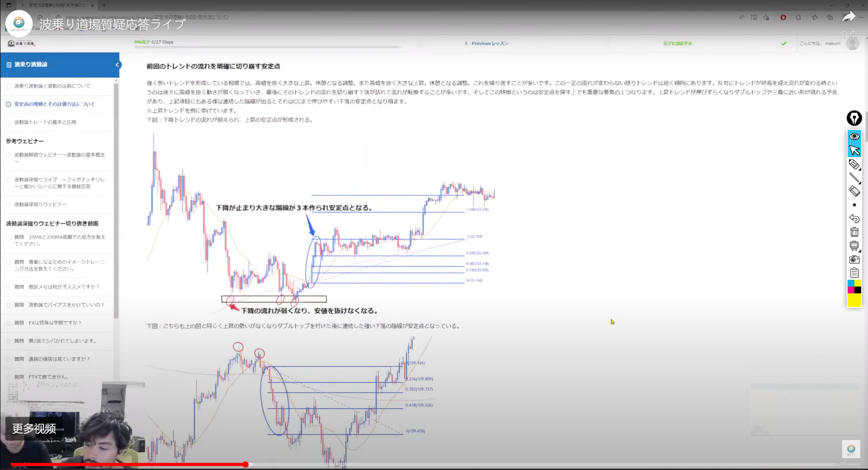Image resolution: width=868 pixels, height=470 pixels.
Task: Open question 波動論でバイアスをかけていいの
Action: click(59, 305)
